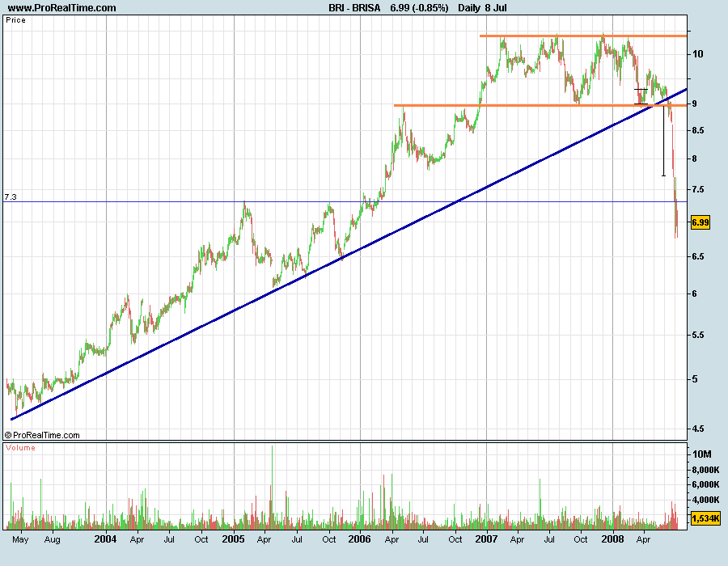Select the 8 Jul date label
Screen dimensions: 728x566
coord(495,8)
